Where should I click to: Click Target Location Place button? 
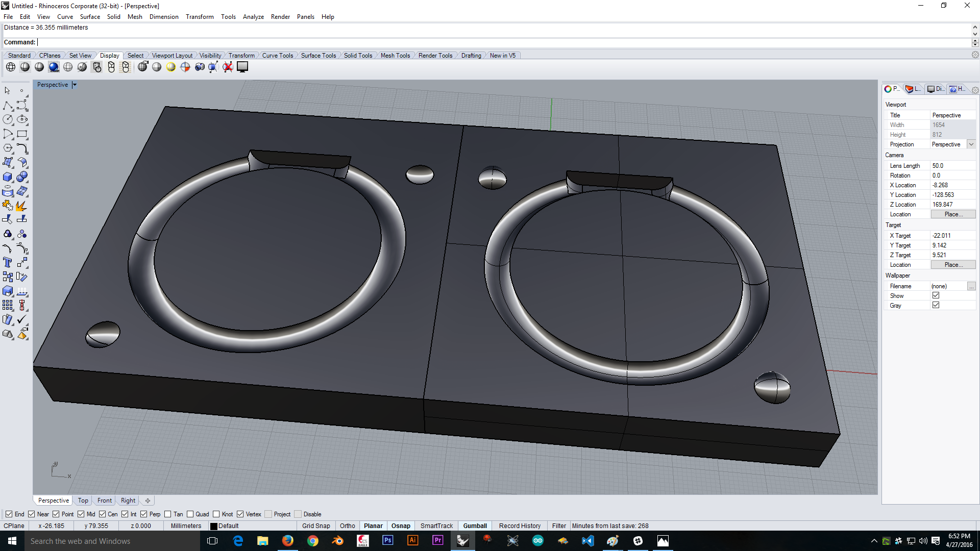click(953, 265)
